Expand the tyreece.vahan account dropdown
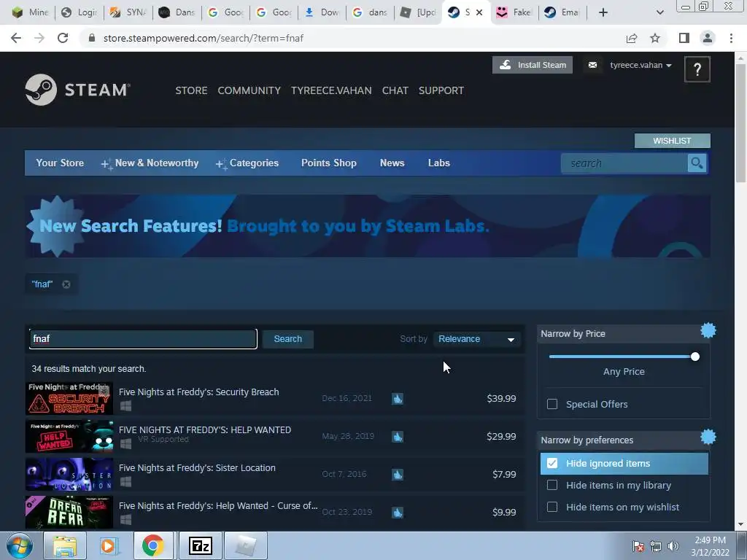This screenshot has width=747, height=560. 640,65
